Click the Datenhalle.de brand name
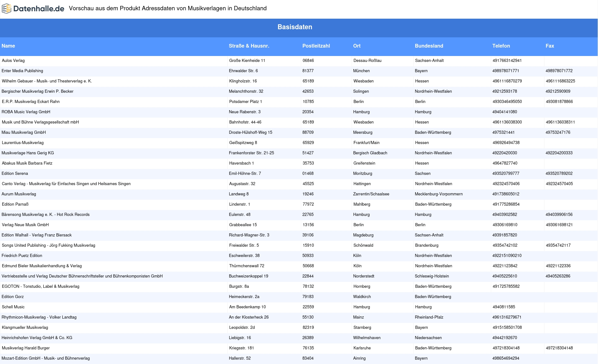Viewport: 598px width, 364px height. click(39, 9)
